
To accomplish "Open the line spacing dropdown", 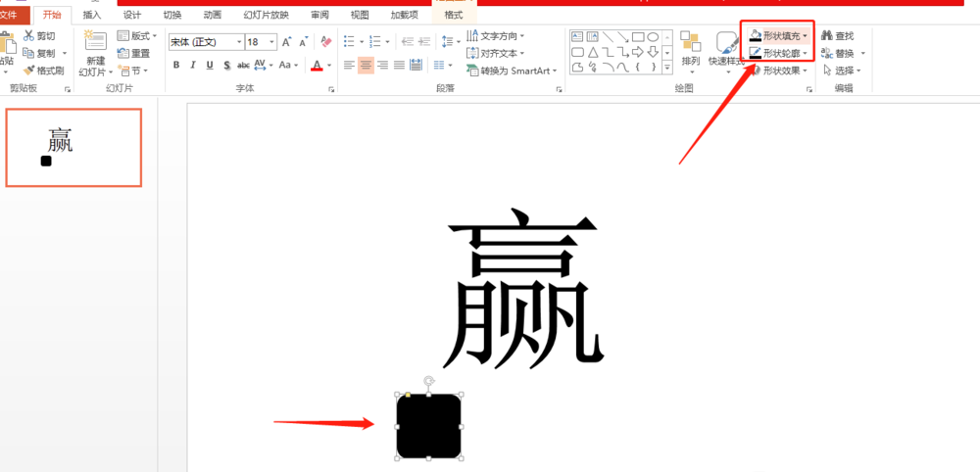I will [x=450, y=42].
